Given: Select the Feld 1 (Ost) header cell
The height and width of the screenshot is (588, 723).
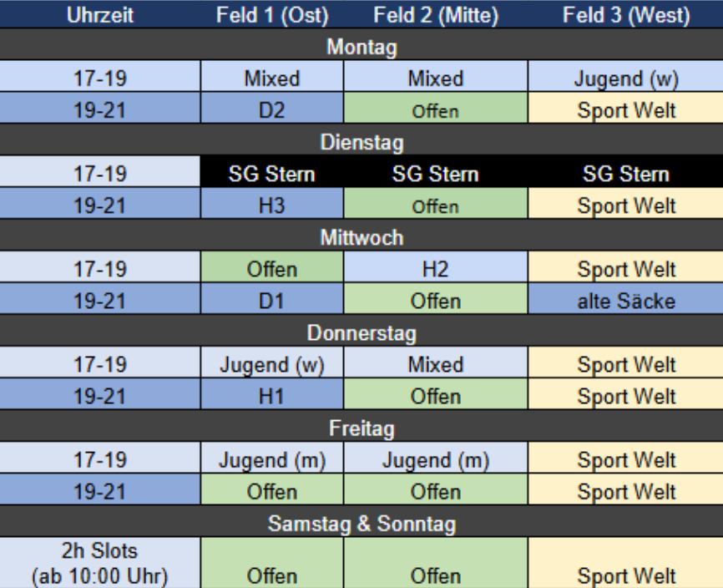Looking at the screenshot, I should (272, 15).
